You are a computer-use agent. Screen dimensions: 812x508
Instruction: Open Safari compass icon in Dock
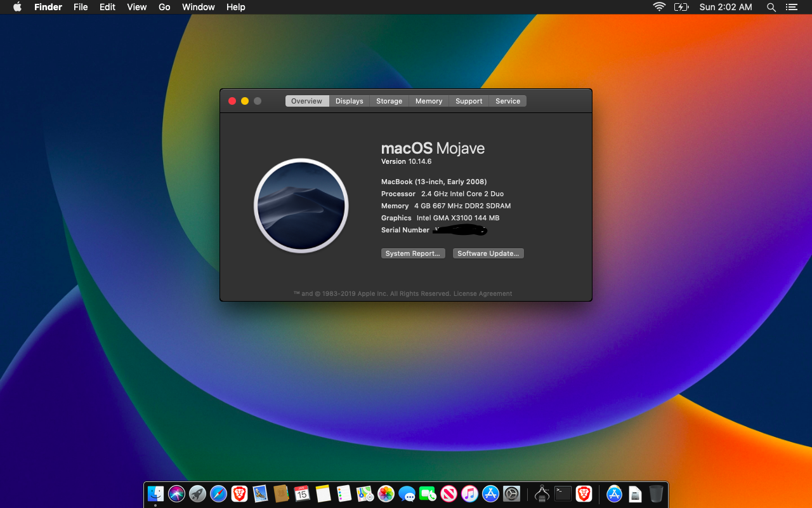[x=218, y=493]
